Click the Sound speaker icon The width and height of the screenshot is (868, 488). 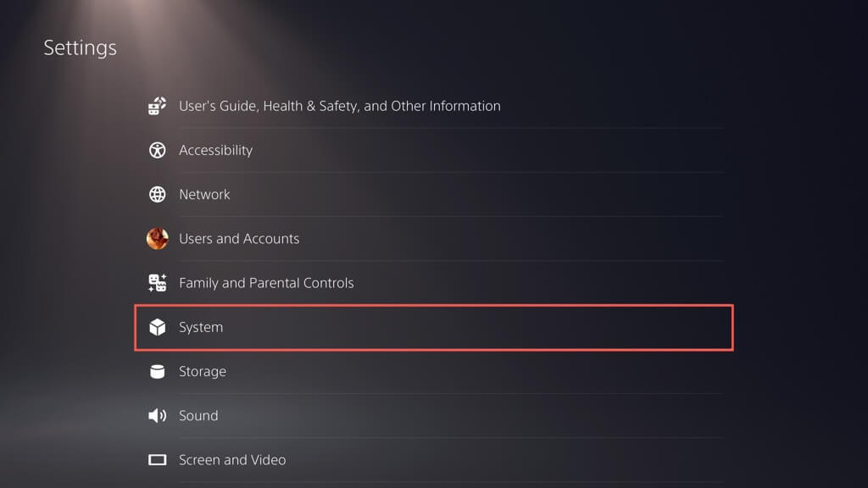click(x=158, y=415)
